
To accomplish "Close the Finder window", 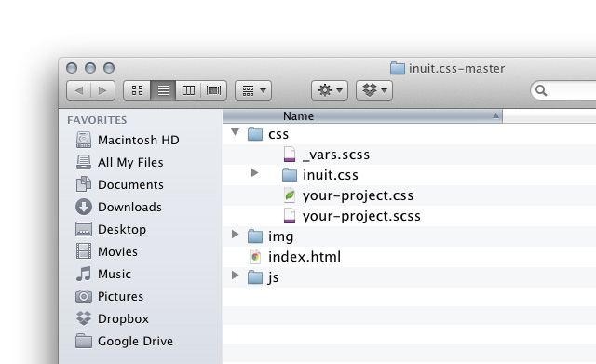I will [72, 68].
